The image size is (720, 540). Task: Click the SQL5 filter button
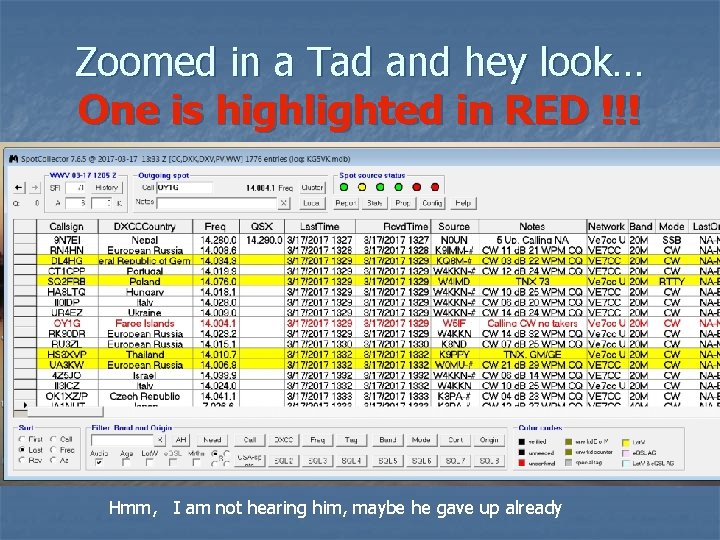point(388,461)
